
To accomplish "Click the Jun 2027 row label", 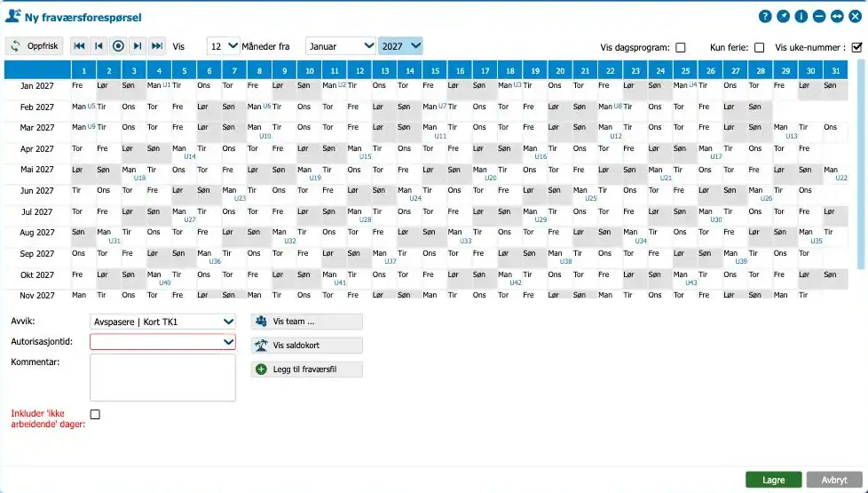I will [x=37, y=191].
